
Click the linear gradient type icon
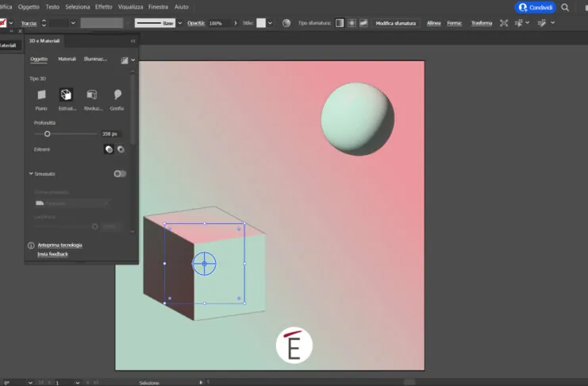(x=339, y=23)
